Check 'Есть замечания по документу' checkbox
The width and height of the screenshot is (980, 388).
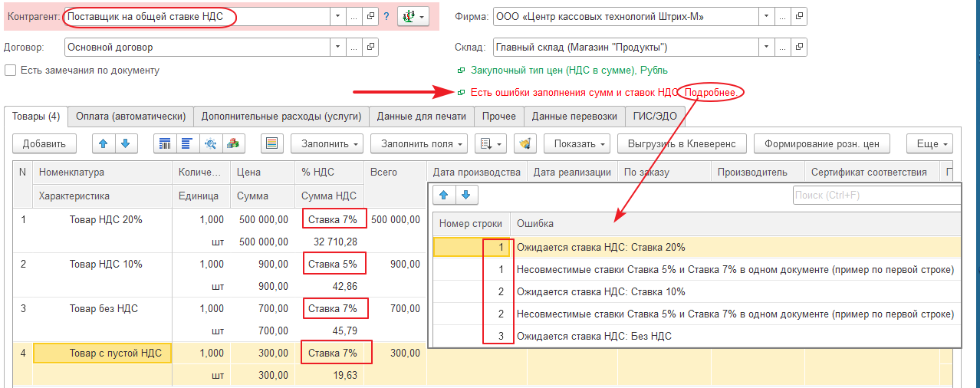click(x=11, y=71)
